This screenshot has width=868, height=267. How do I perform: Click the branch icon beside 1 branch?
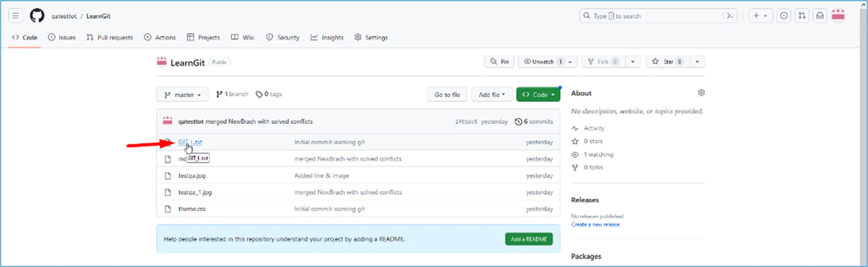coord(219,94)
